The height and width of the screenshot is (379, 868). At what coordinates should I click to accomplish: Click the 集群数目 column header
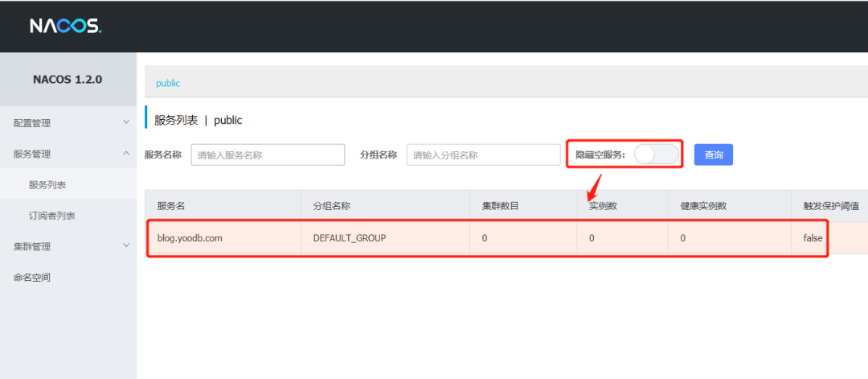coord(501,206)
